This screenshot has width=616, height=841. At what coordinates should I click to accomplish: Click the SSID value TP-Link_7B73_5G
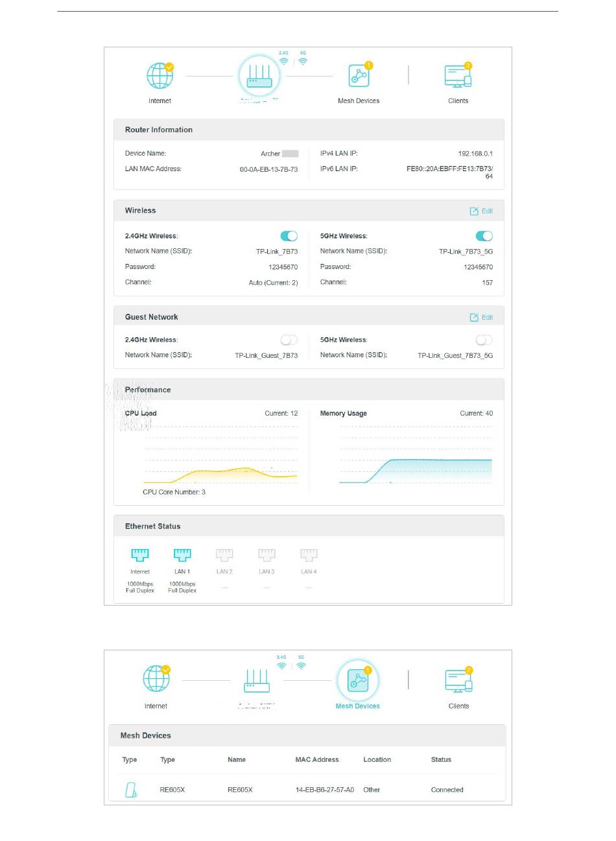point(466,252)
